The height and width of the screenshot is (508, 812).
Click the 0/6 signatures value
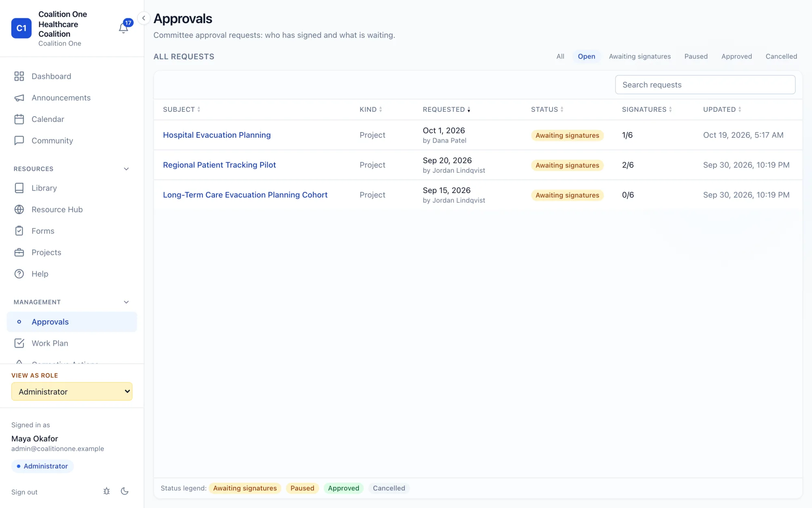[x=628, y=195]
